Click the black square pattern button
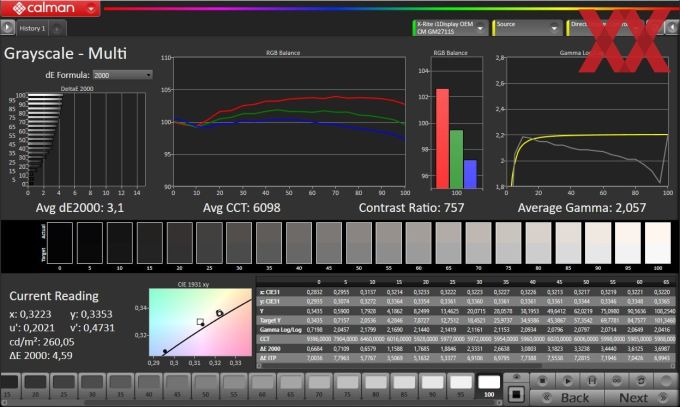The height and width of the screenshot is (407, 680). point(516,394)
